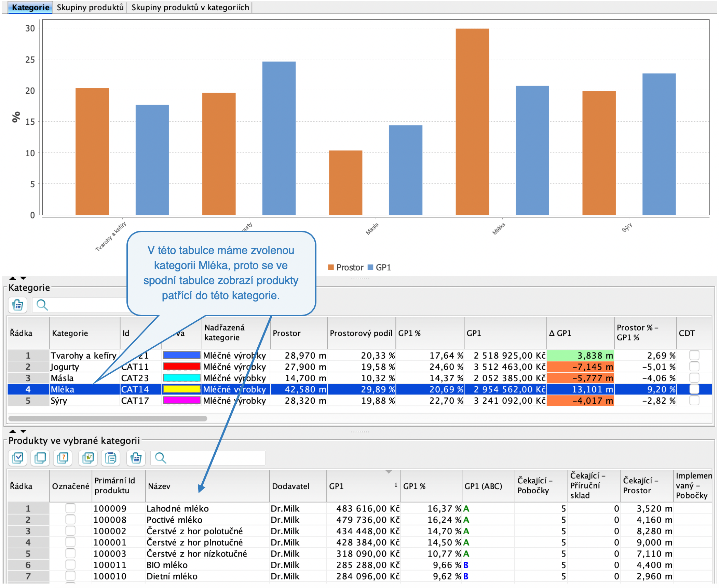This screenshot has width=719, height=588.
Task: Sort products by GP1 (ABC) header
Action: click(x=488, y=486)
